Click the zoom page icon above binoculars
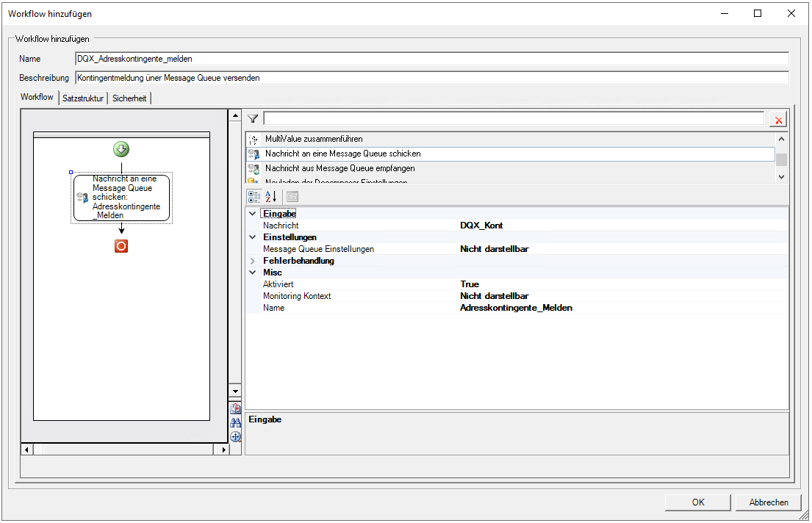The height and width of the screenshot is (523, 812). [x=236, y=408]
